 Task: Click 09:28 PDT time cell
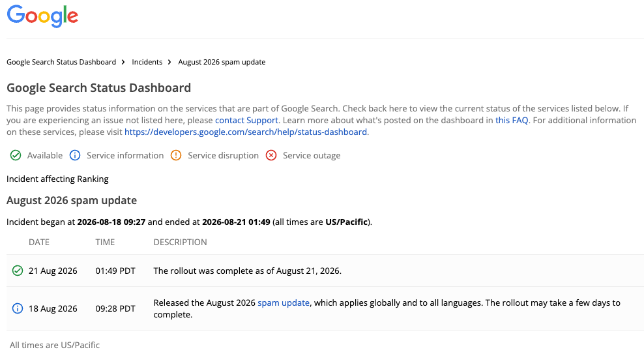[115, 309]
